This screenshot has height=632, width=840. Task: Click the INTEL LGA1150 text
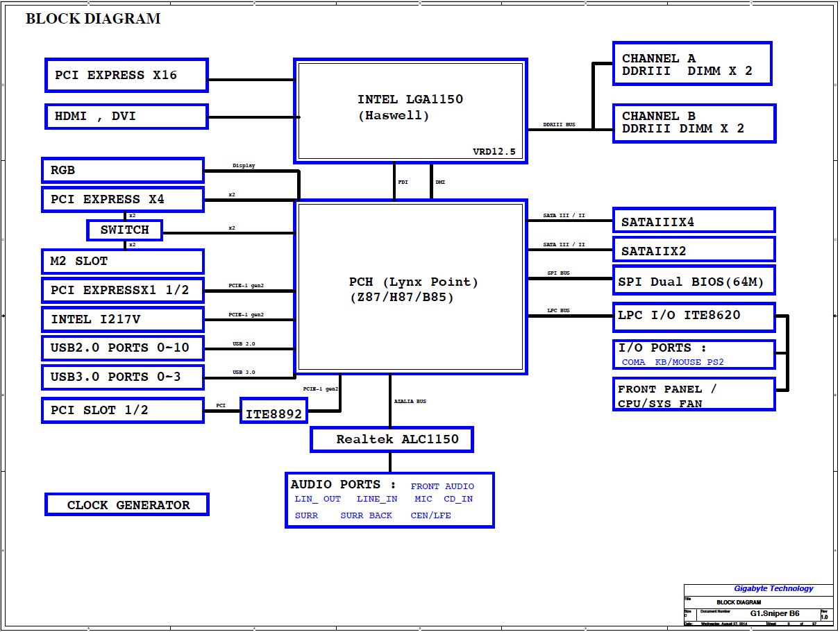[410, 99]
